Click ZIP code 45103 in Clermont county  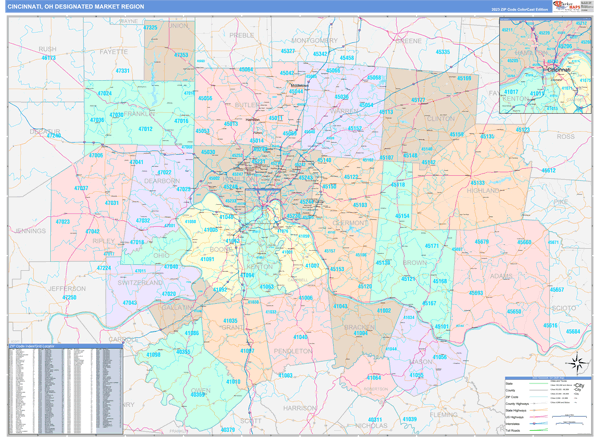(x=360, y=205)
